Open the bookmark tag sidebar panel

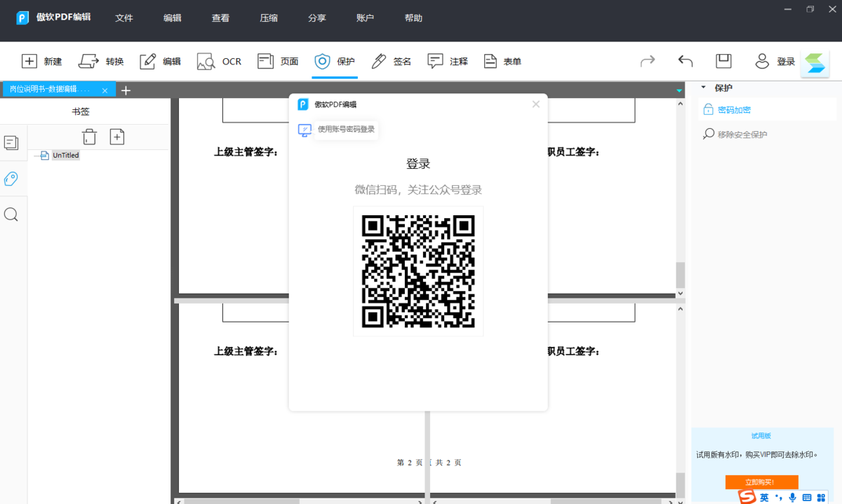pos(11,179)
